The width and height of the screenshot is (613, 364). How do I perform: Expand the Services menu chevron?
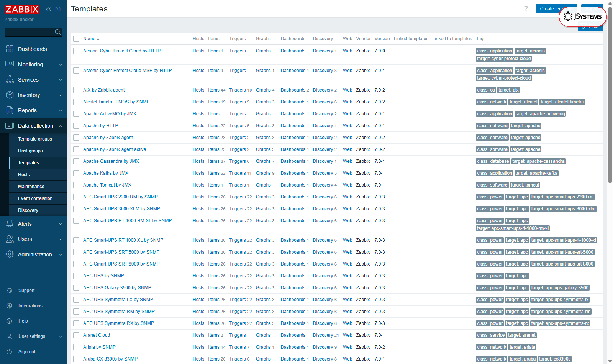(61, 80)
